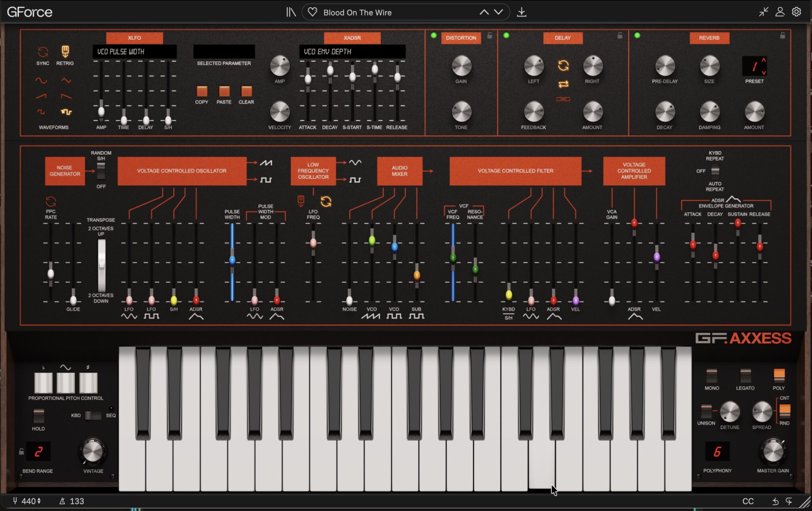Click the LFO Freq sync icon
812x511 pixels.
coord(326,202)
